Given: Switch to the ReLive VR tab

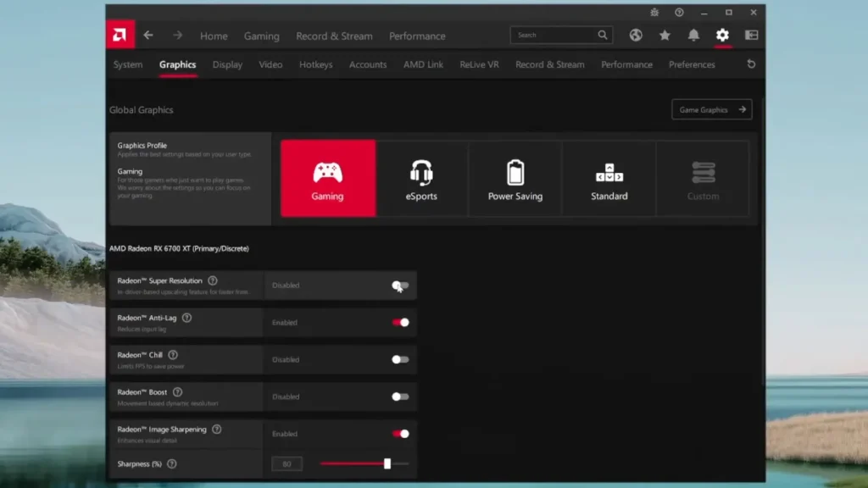Looking at the screenshot, I should point(480,64).
